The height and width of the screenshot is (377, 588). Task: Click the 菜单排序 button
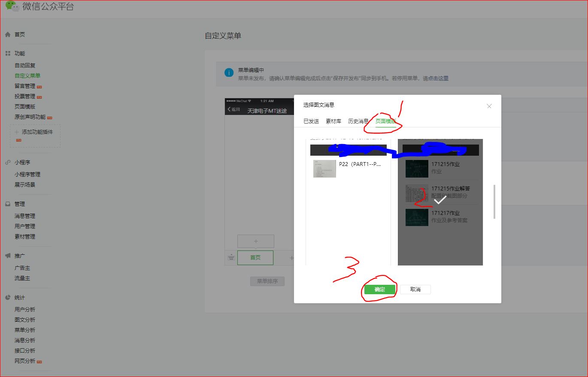267,281
